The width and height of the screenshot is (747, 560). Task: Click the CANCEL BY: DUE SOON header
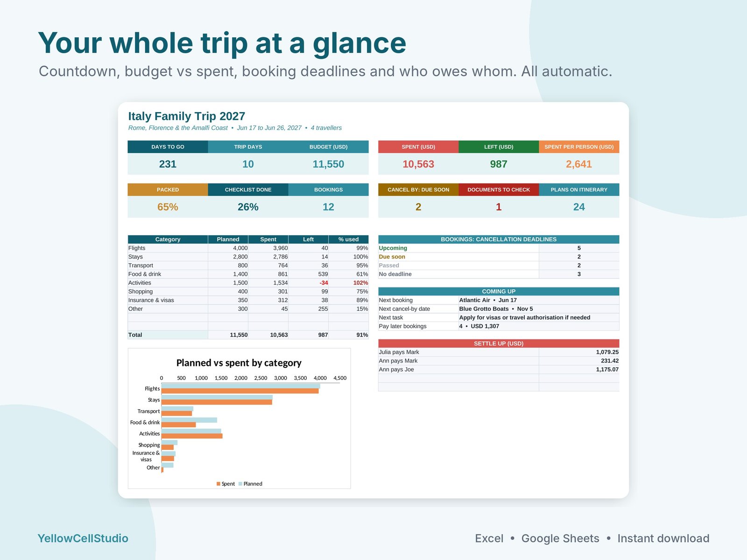[x=418, y=189]
